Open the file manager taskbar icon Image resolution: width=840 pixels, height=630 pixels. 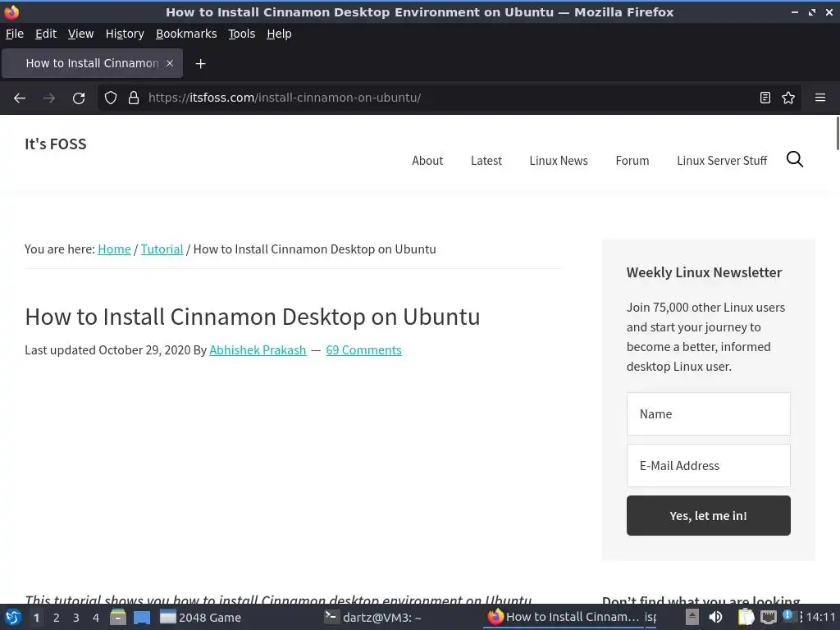(118, 617)
